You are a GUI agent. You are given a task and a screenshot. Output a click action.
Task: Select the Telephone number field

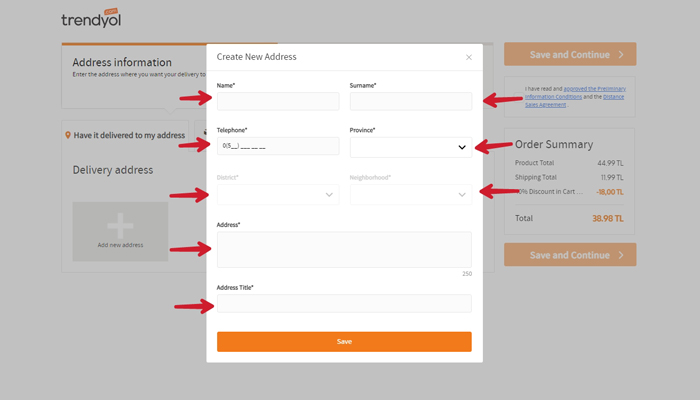coord(278,146)
